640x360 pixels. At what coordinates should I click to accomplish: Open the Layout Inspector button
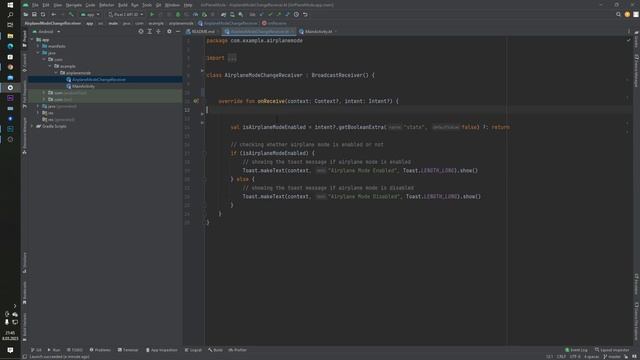point(612,350)
